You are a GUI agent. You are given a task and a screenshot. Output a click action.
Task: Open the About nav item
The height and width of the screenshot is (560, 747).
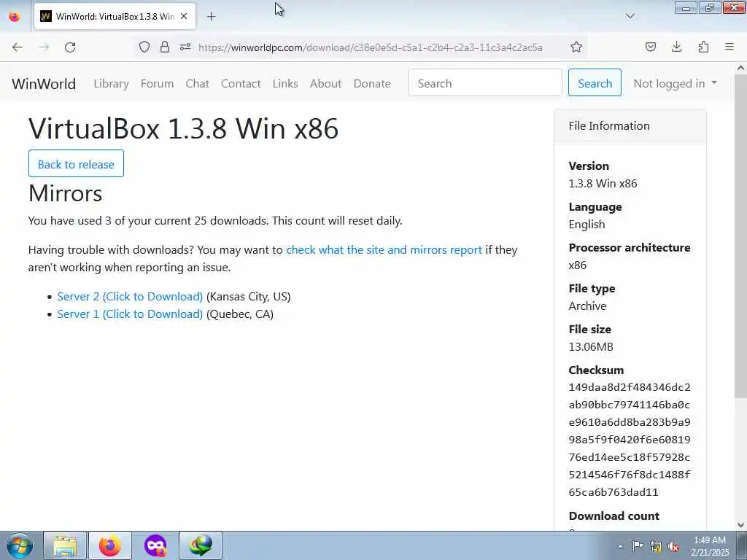click(326, 83)
